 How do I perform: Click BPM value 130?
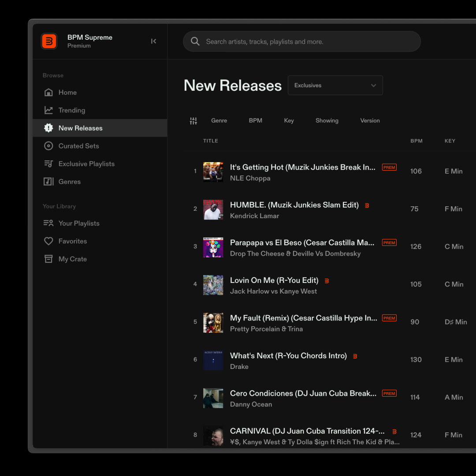tap(416, 360)
